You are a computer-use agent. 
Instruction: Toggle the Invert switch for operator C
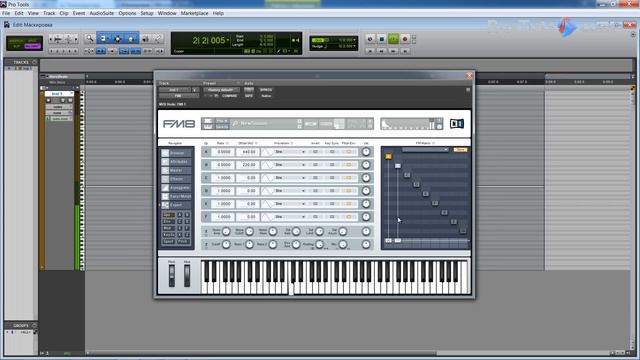pos(315,178)
